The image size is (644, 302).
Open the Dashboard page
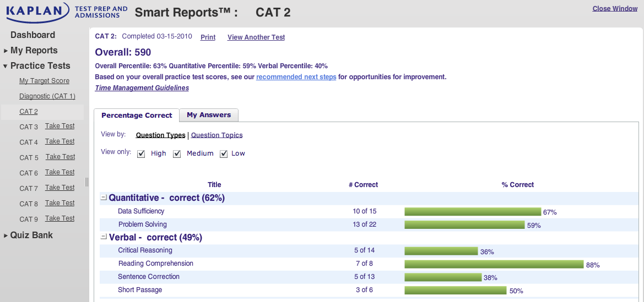coord(33,35)
